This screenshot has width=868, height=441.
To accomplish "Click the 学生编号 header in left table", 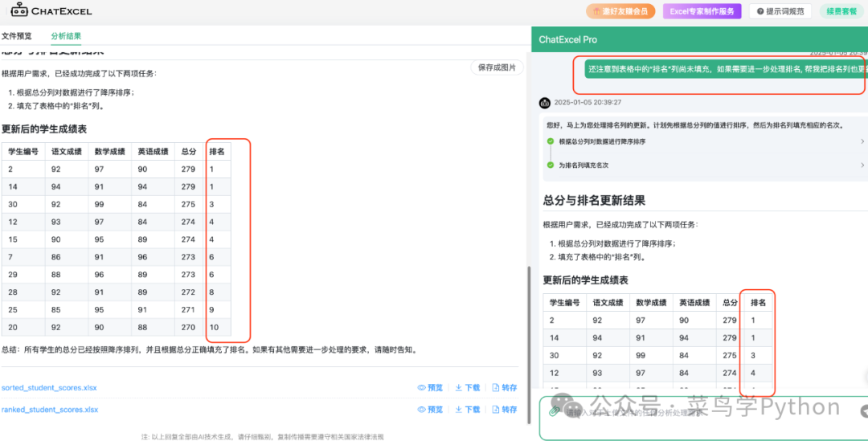I will [x=23, y=152].
